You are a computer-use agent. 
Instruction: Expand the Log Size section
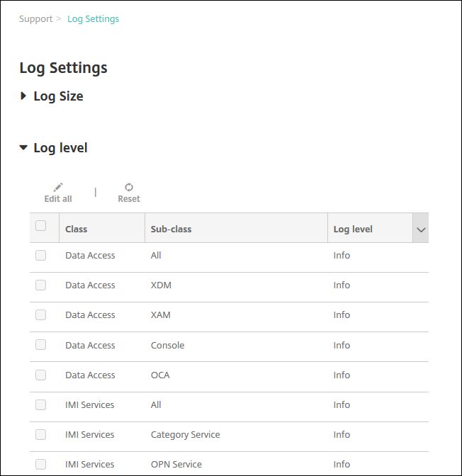tap(24, 96)
